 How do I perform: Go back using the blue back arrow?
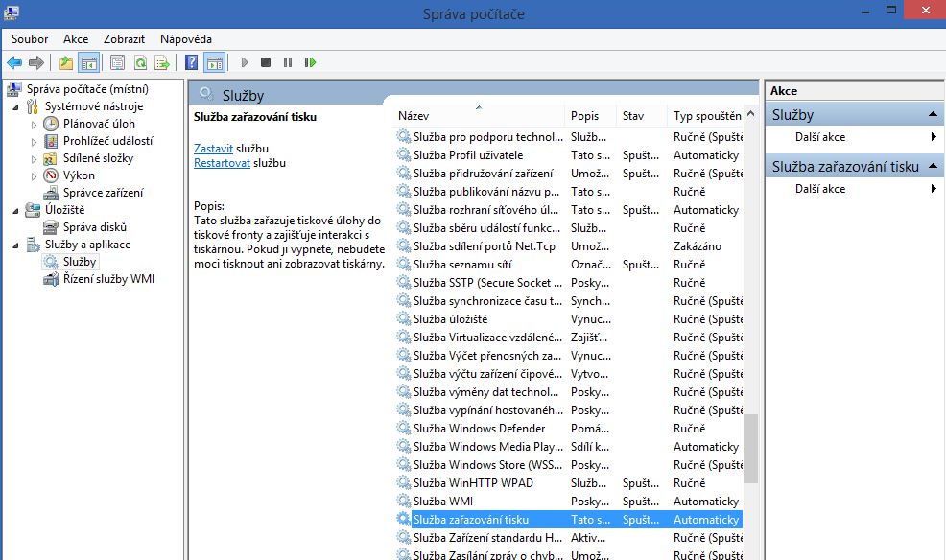[14, 62]
